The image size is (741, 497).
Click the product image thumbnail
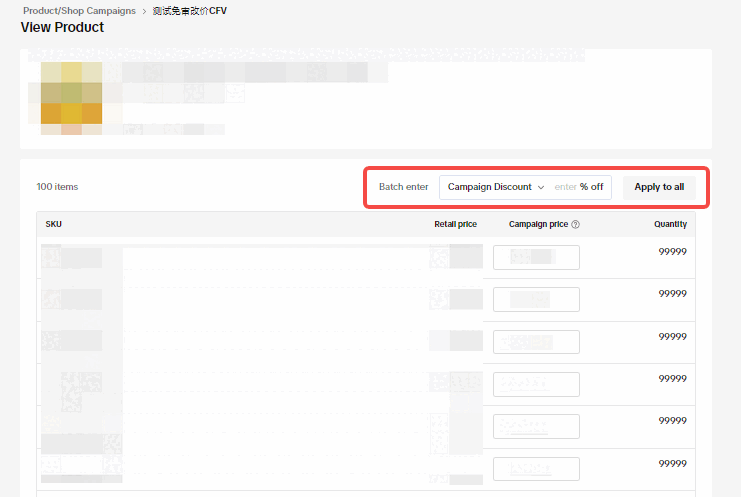coord(71,97)
